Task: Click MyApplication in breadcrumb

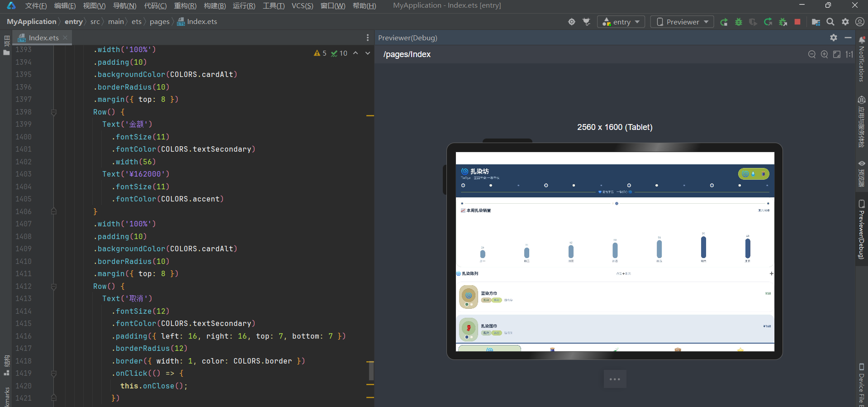Action: pos(31,22)
